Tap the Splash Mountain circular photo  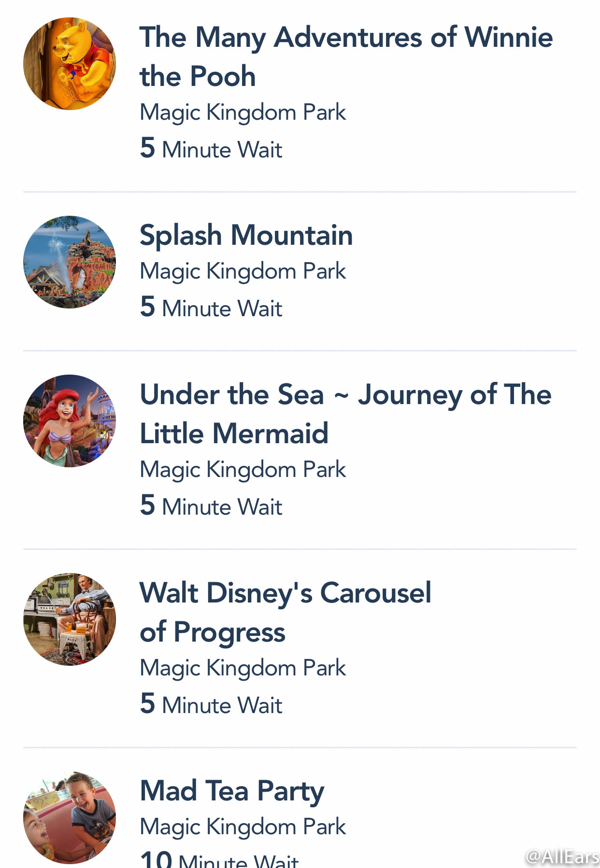(70, 262)
